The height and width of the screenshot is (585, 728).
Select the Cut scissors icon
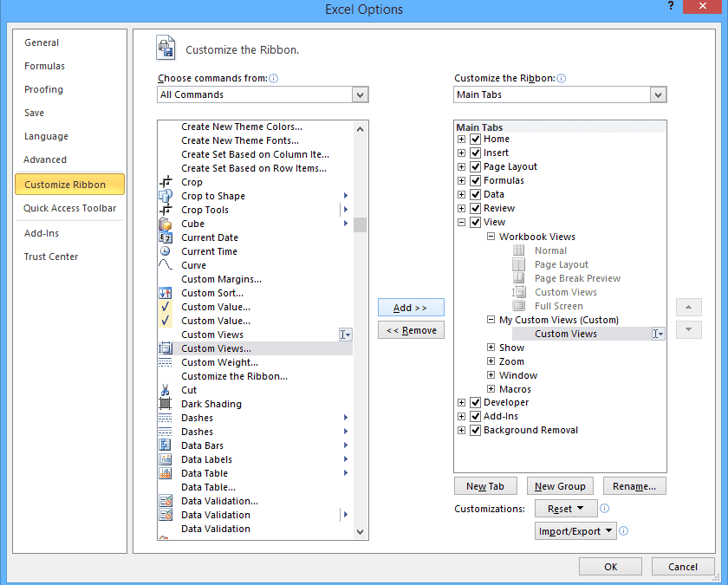(166, 390)
